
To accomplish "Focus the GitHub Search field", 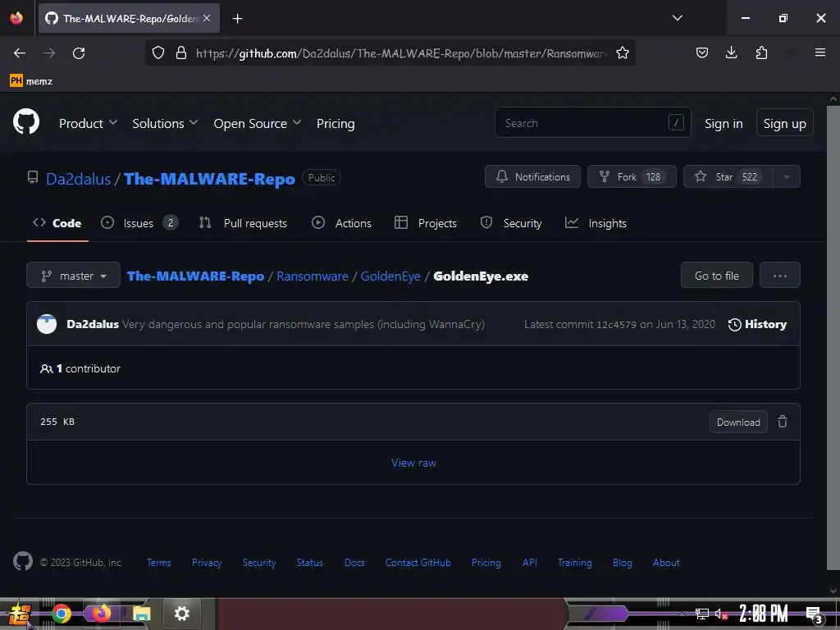I will coord(592,123).
